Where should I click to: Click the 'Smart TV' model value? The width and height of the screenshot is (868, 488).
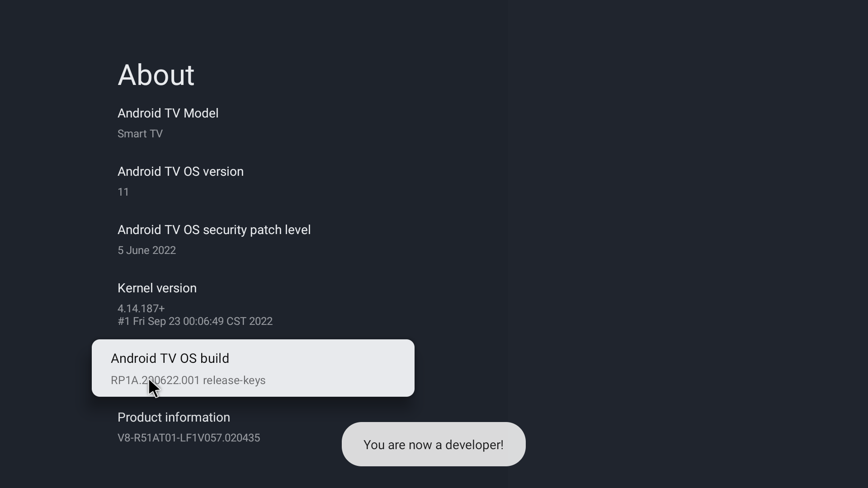140,134
